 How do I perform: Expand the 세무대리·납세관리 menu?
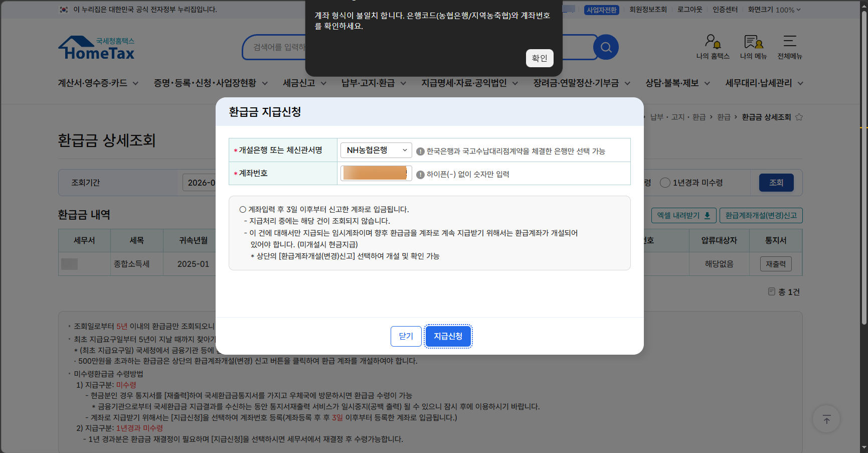click(765, 83)
